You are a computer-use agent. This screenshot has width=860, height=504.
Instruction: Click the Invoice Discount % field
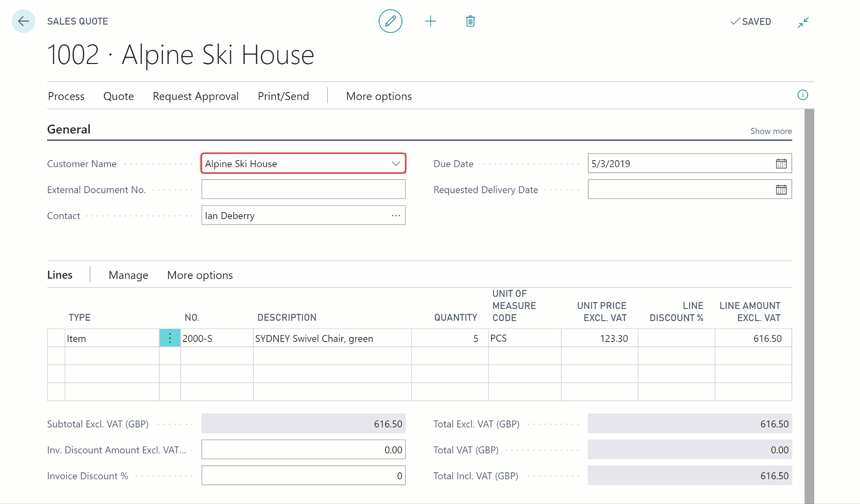[x=303, y=476]
